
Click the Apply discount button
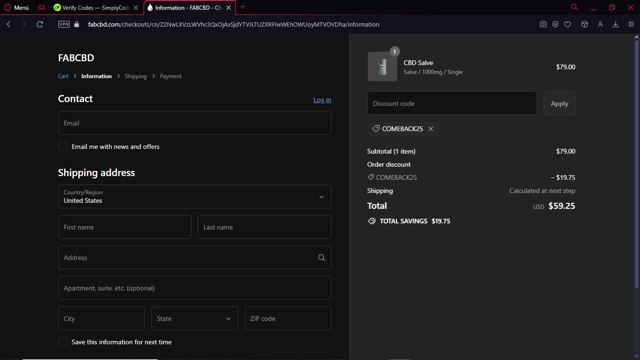click(559, 103)
